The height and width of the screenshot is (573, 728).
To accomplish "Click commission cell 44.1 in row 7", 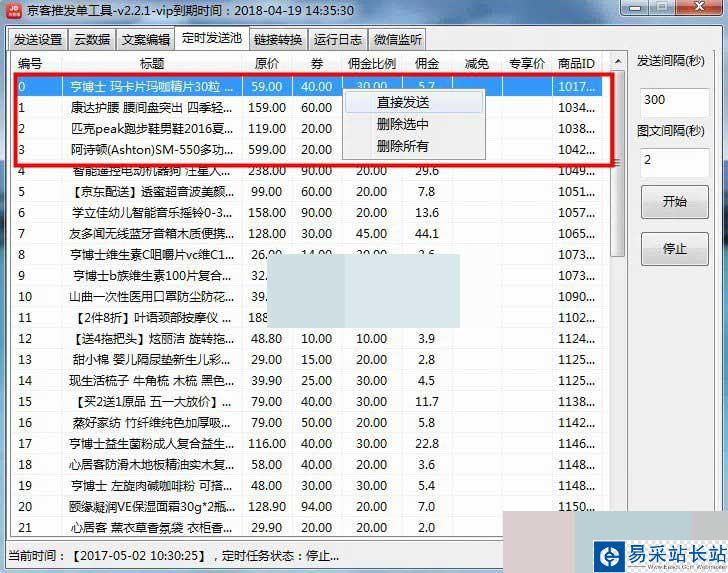I will 427,234.
